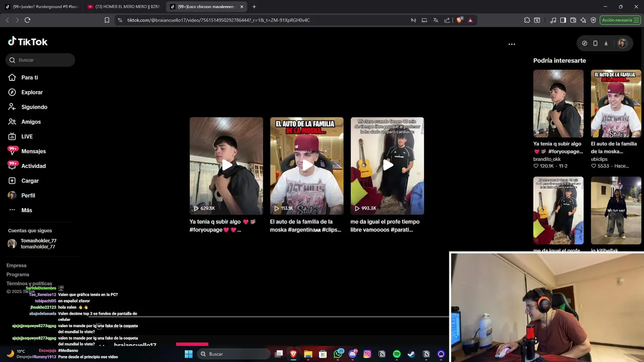This screenshot has width=644, height=362.
Task: Open the three-dot options menu above videos
Action: (x=512, y=44)
